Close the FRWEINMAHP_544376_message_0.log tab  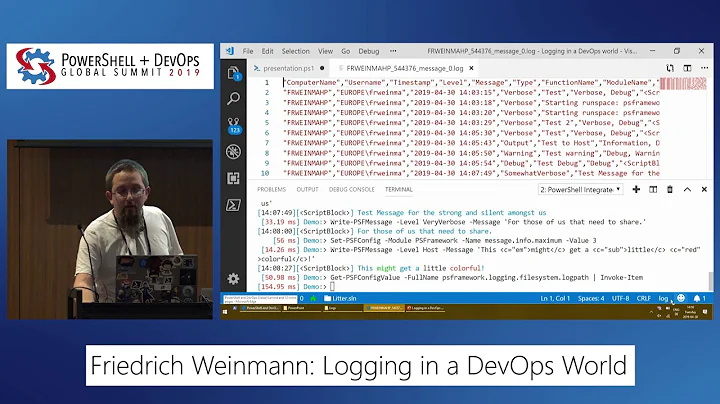pyautogui.click(x=471, y=68)
